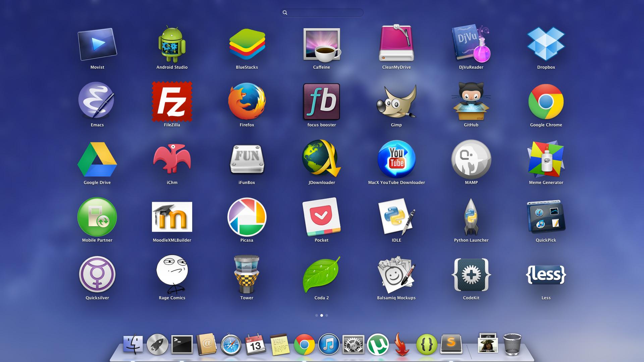Open the green curly-braces app in Dock
This screenshot has width=644, height=362.
(x=427, y=345)
